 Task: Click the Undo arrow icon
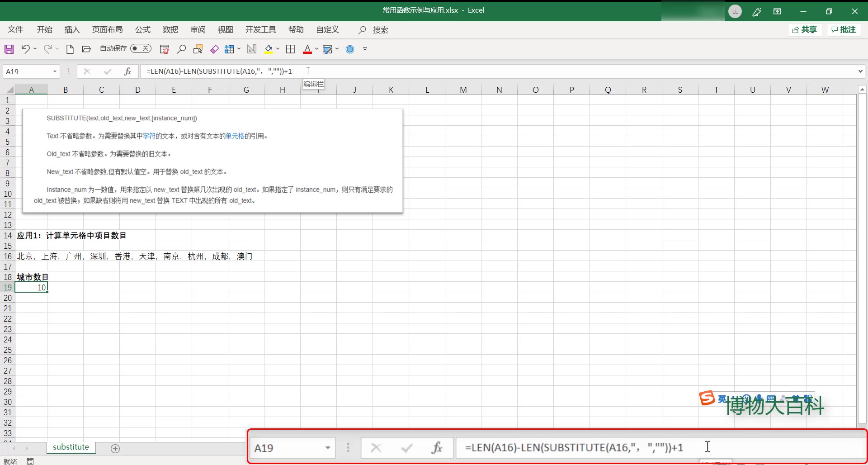[x=25, y=49]
